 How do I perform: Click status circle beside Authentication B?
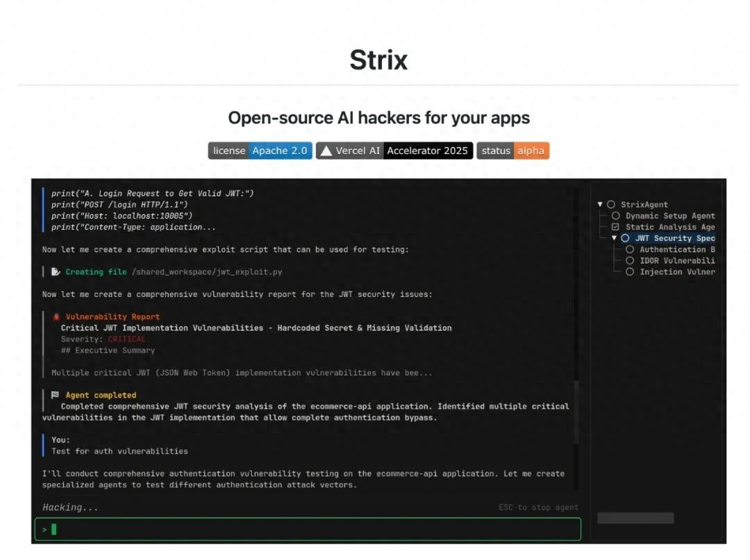(630, 249)
